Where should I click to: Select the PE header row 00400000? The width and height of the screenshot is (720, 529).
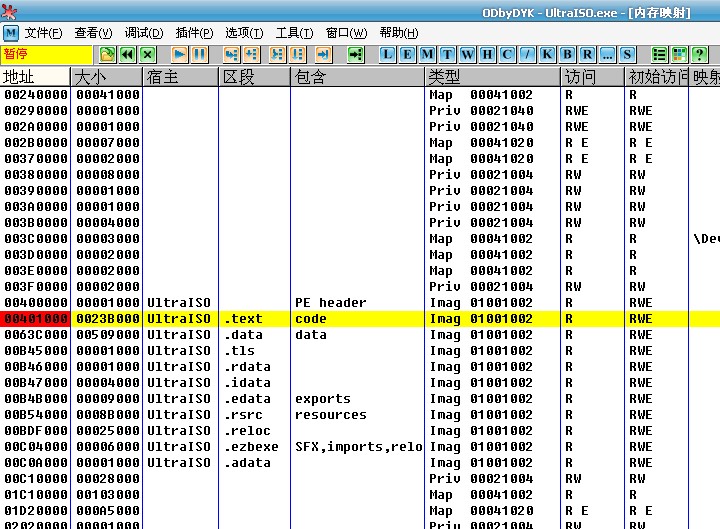point(360,303)
